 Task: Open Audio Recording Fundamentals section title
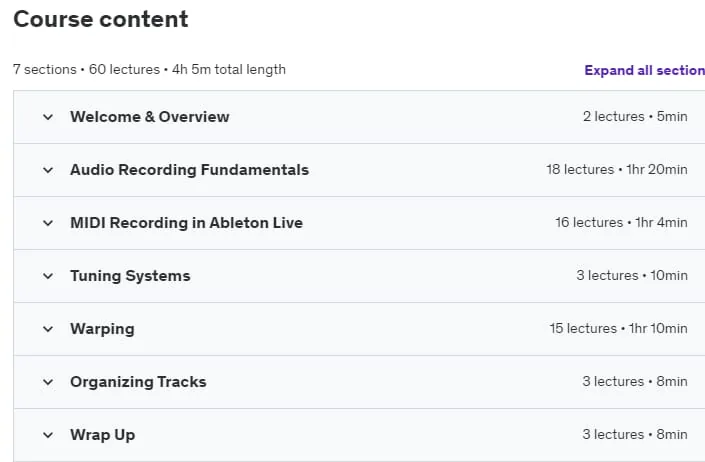(x=189, y=170)
